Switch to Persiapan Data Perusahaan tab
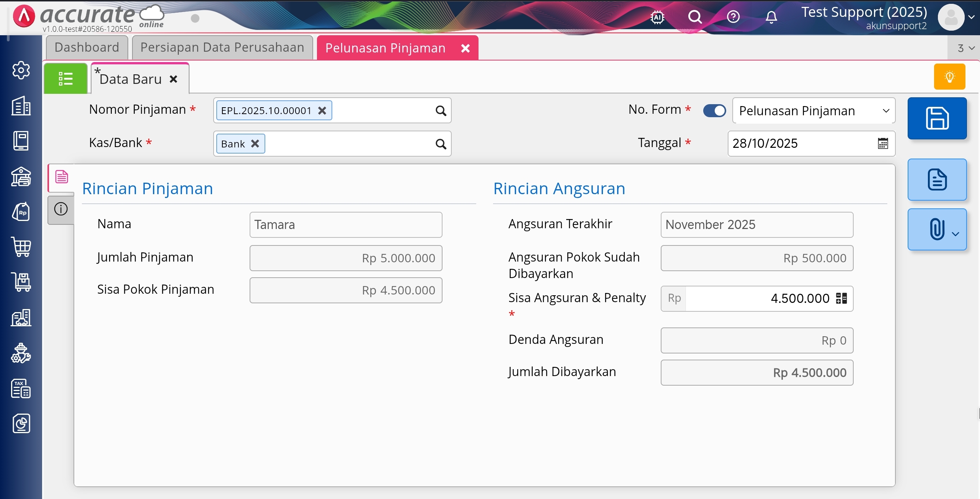The image size is (980, 499). point(222,47)
